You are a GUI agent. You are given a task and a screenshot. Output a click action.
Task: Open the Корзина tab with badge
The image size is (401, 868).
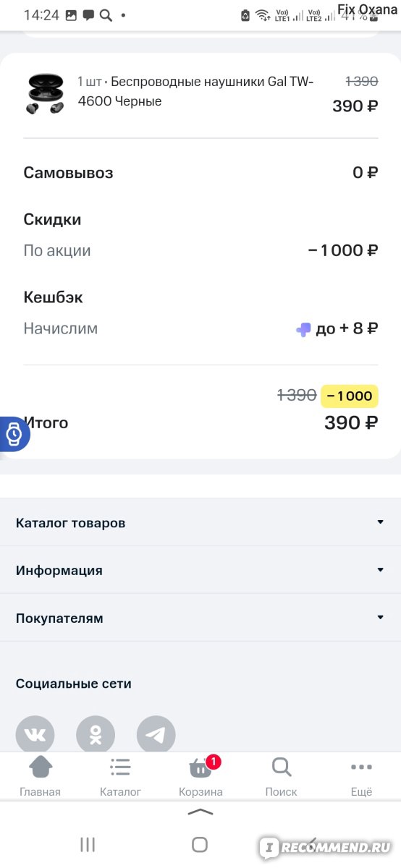coord(200,776)
